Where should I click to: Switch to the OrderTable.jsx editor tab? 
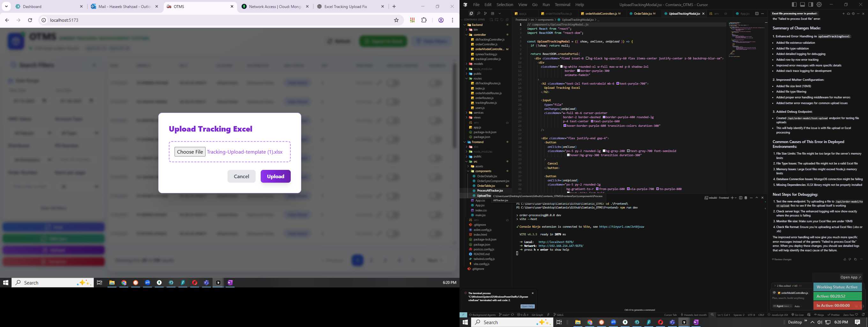coord(643,13)
